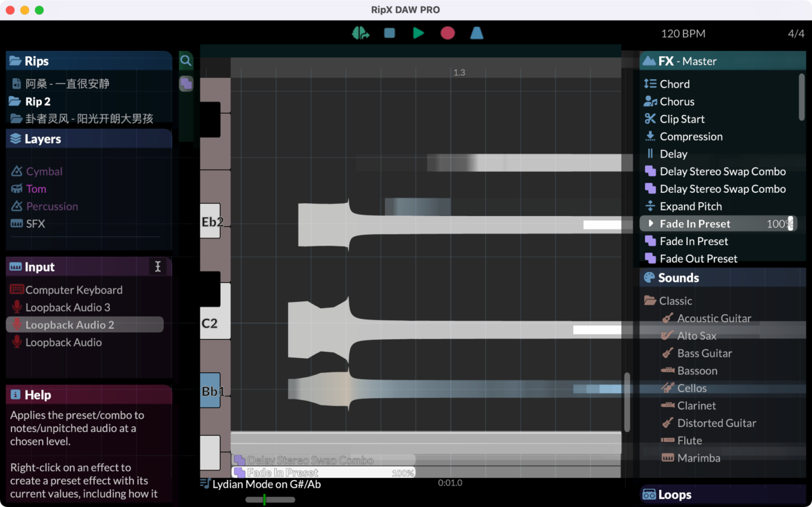Choose the Alto Sax sound
Viewport: 812px width, 507px height.
tap(688, 336)
